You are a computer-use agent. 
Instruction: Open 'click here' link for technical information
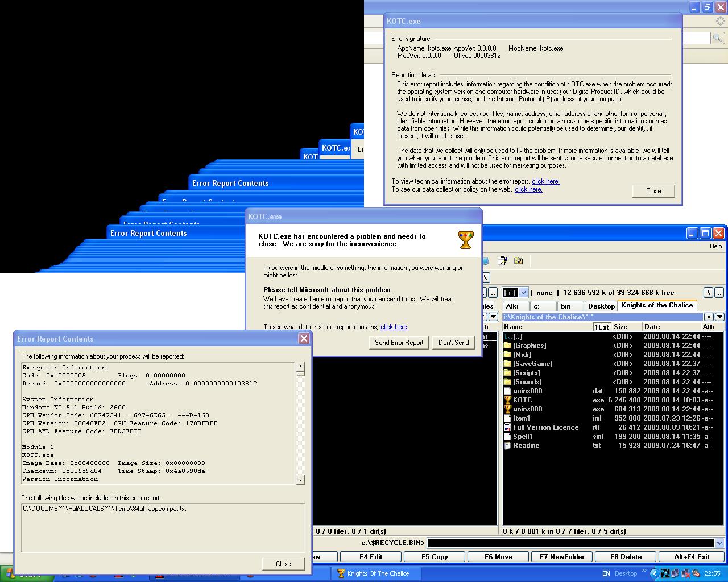(x=545, y=181)
